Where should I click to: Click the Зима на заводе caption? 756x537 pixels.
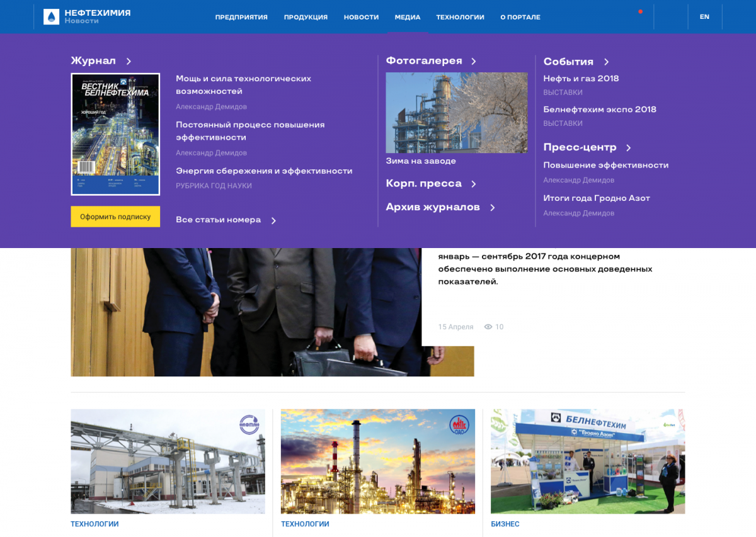(x=421, y=161)
